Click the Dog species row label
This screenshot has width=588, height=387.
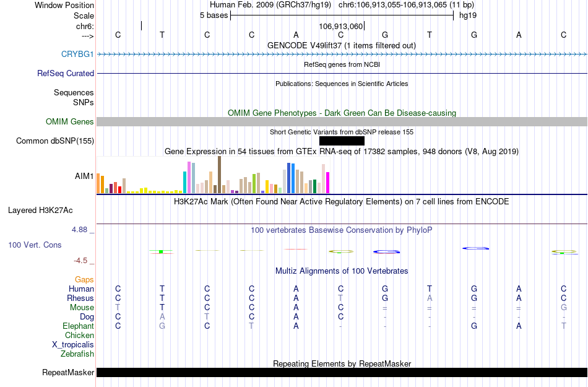tap(87, 317)
